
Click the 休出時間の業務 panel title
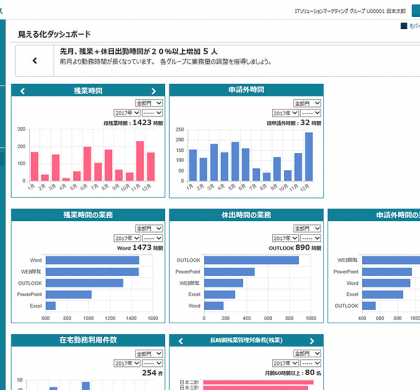click(x=246, y=215)
